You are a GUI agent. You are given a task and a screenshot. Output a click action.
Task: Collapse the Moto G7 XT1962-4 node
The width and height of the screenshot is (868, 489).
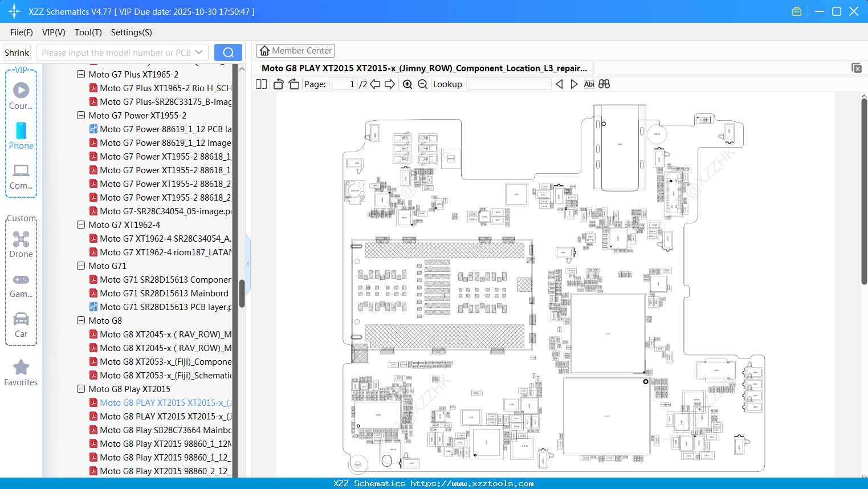point(81,225)
